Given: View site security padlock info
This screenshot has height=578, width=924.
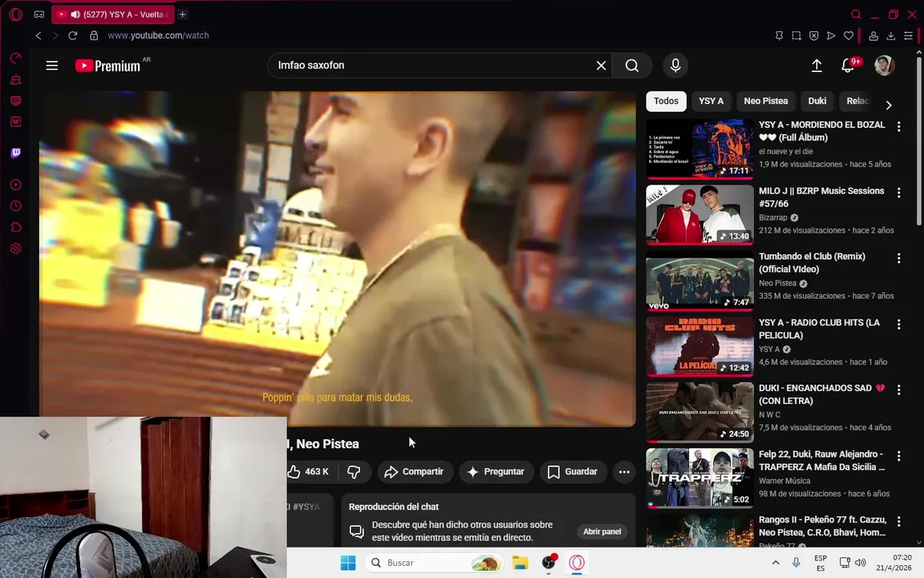Looking at the screenshot, I should (94, 35).
